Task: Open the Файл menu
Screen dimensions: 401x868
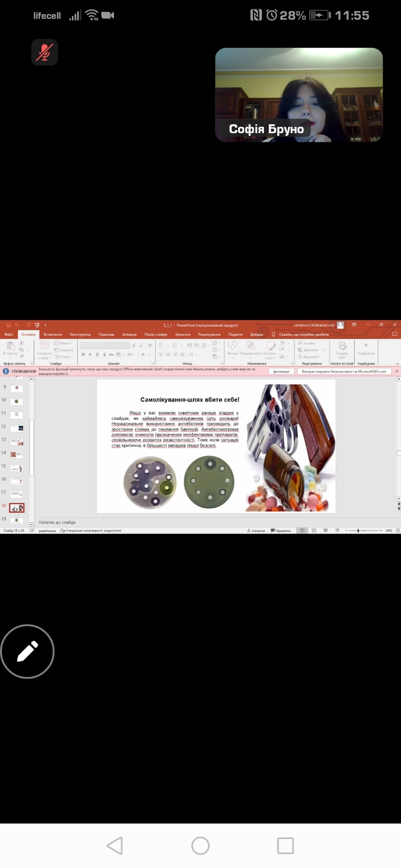Action: (9, 334)
